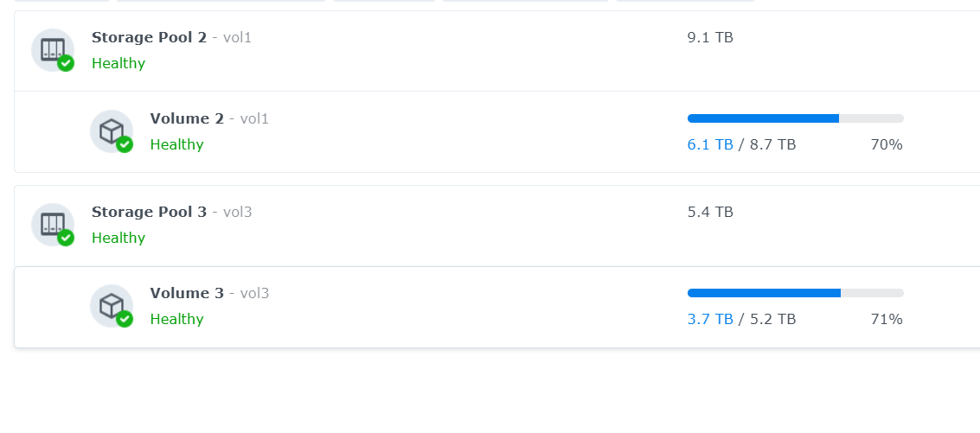The image size is (980, 433).
Task: Click the Volume 2 usage progress bar
Action: [796, 118]
